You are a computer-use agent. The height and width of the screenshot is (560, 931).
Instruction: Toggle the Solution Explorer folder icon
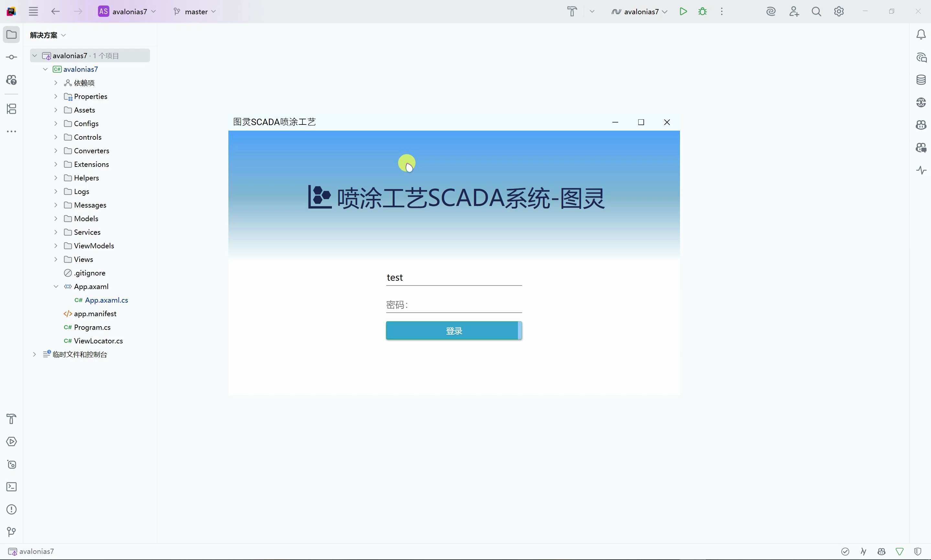(11, 35)
